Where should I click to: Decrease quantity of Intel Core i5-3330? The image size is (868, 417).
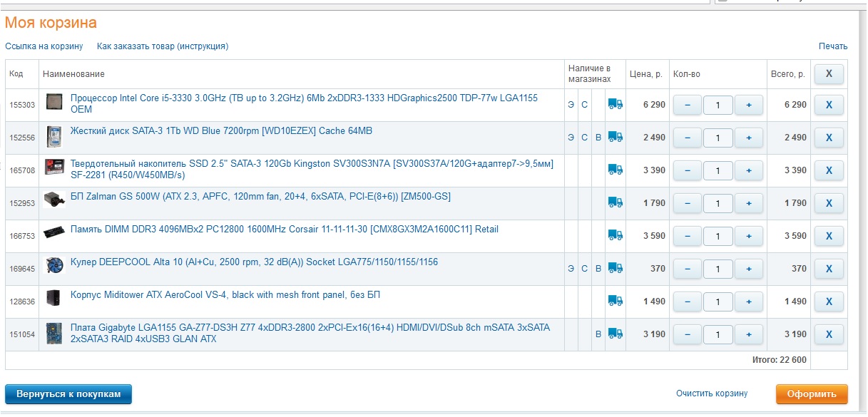(x=688, y=105)
